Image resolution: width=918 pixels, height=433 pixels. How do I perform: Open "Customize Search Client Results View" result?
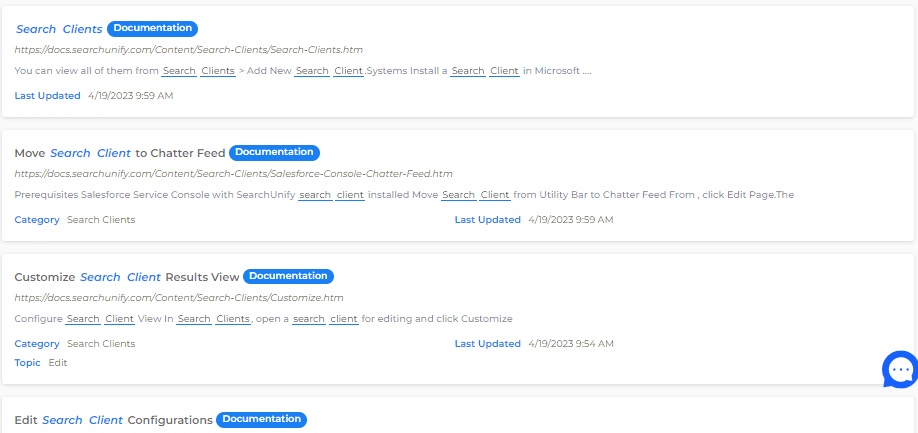pos(125,277)
